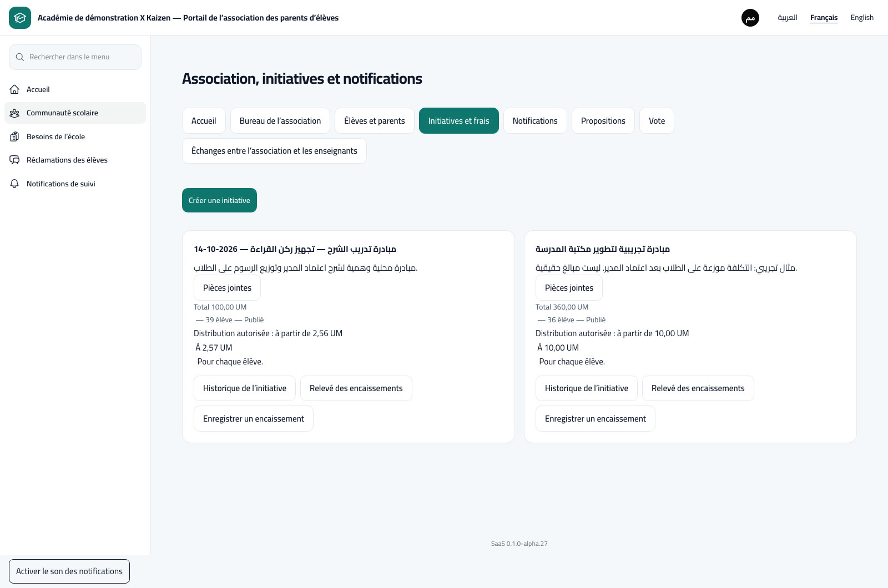Click the Accueil house icon in sidebar

[x=15, y=89]
